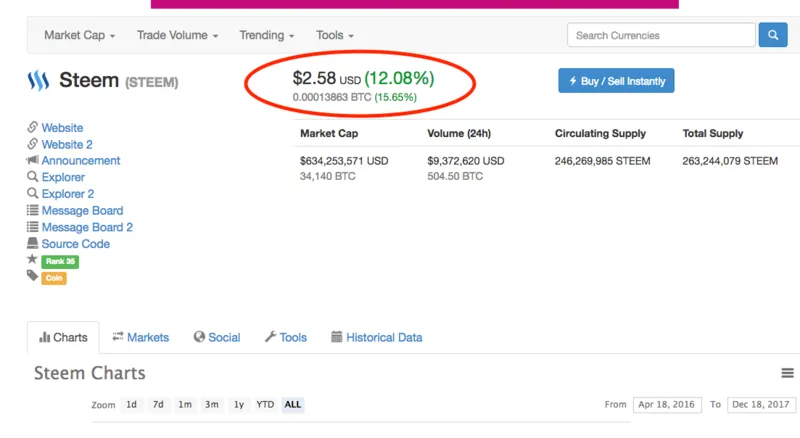Click the 263,244,079 STEEM total supply
Image resolution: width=800 pixels, height=438 pixels.
pyautogui.click(x=730, y=161)
